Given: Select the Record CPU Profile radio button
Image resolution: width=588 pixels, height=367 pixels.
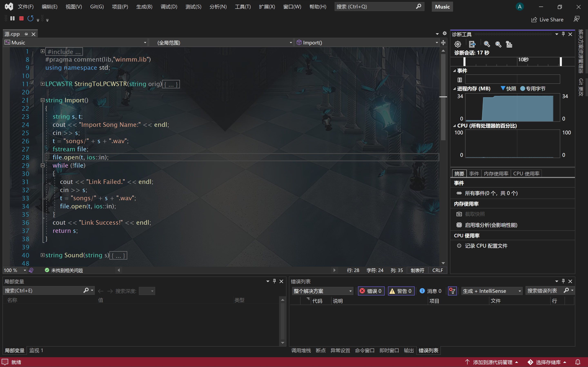Looking at the screenshot, I should click(459, 246).
